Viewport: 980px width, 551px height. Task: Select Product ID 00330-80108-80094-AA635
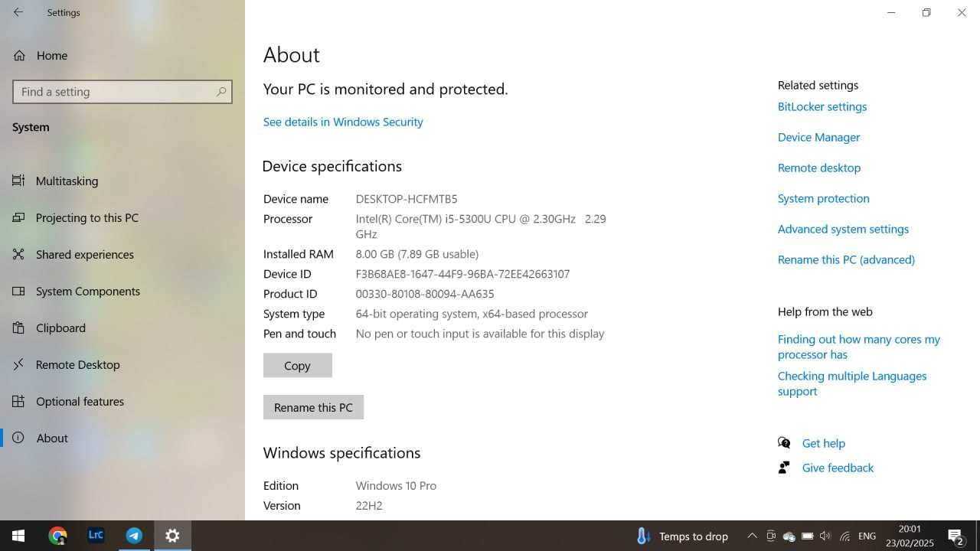(x=425, y=294)
